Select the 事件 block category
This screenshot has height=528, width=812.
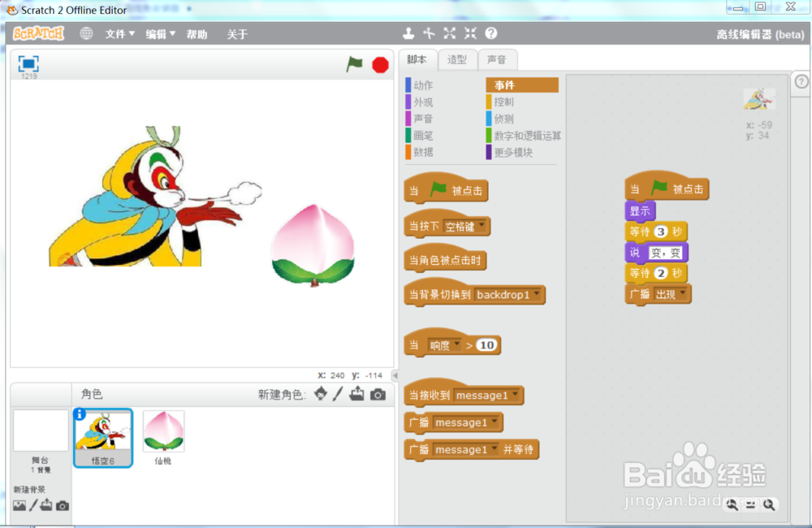pyautogui.click(x=522, y=85)
